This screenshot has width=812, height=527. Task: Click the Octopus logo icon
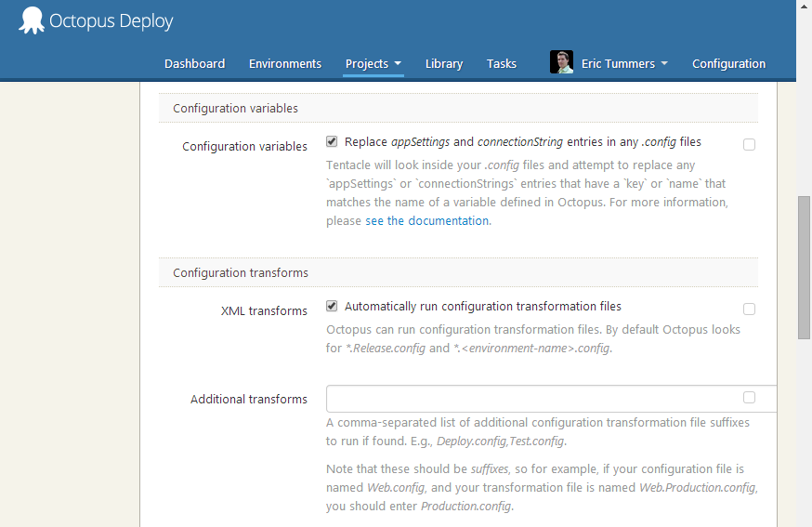(x=32, y=20)
